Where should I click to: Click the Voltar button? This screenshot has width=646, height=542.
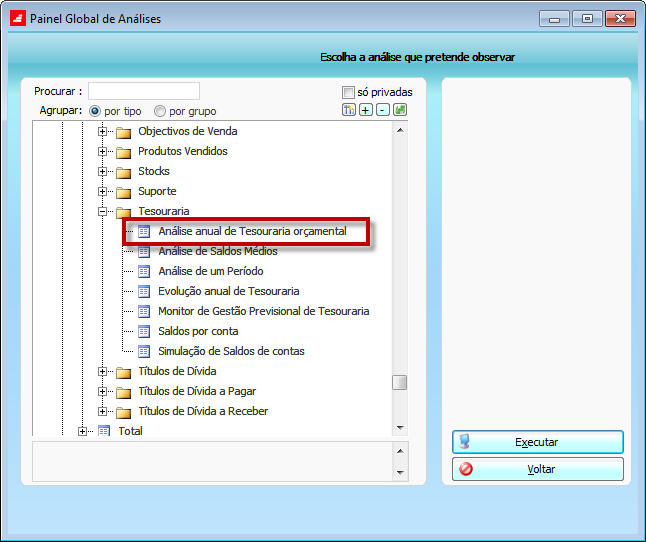(538, 469)
